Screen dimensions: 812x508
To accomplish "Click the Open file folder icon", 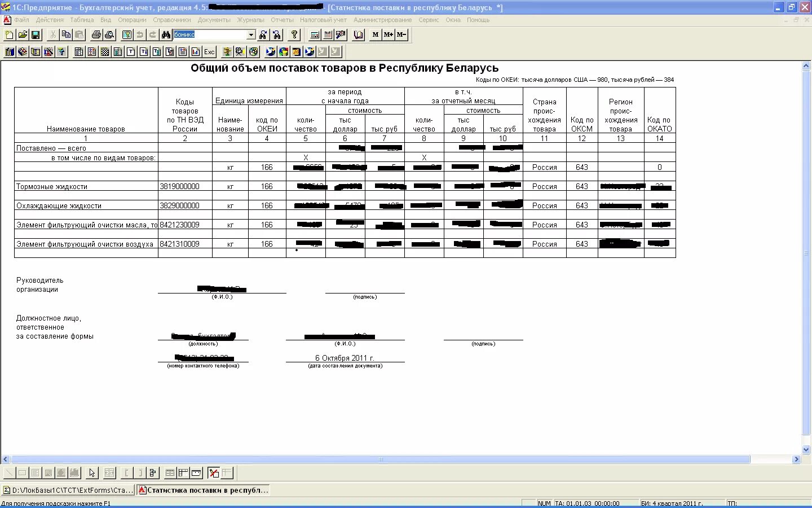I will point(23,34).
